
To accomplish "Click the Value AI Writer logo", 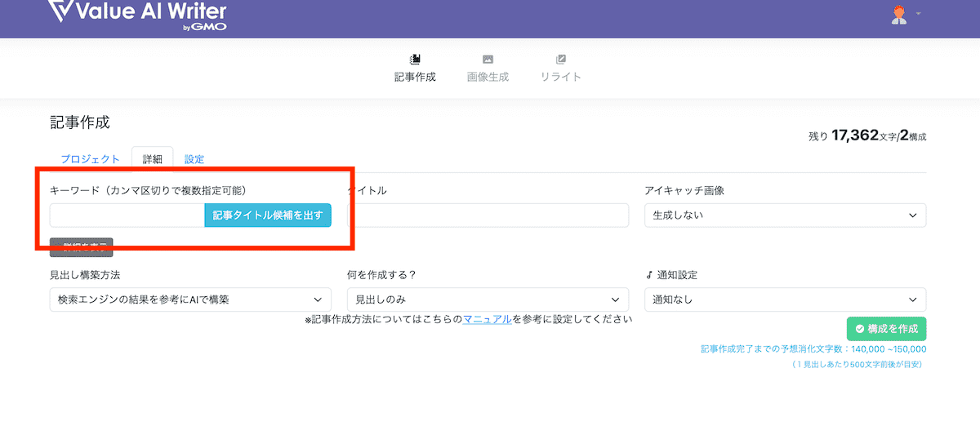I will (136, 15).
